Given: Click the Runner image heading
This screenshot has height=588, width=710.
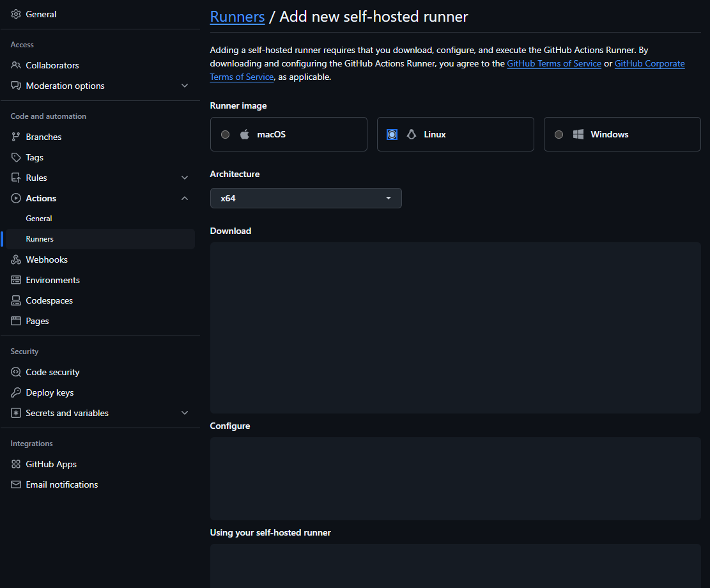Looking at the screenshot, I should pos(238,105).
